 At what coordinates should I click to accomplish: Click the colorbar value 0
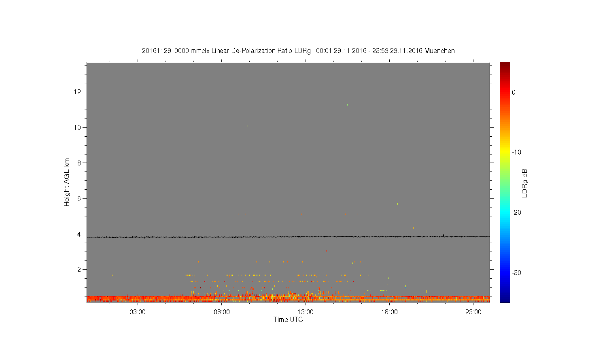514,92
